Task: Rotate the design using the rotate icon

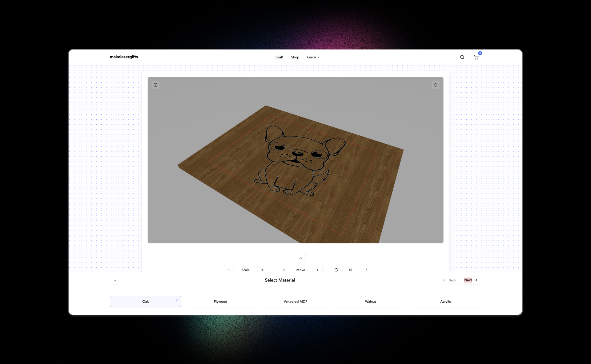Action: (x=336, y=270)
